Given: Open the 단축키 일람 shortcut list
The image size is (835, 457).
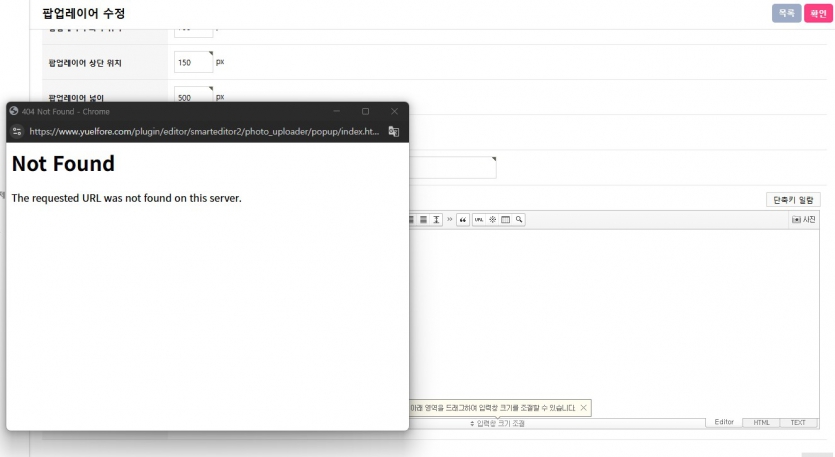Looking at the screenshot, I should click(x=794, y=200).
